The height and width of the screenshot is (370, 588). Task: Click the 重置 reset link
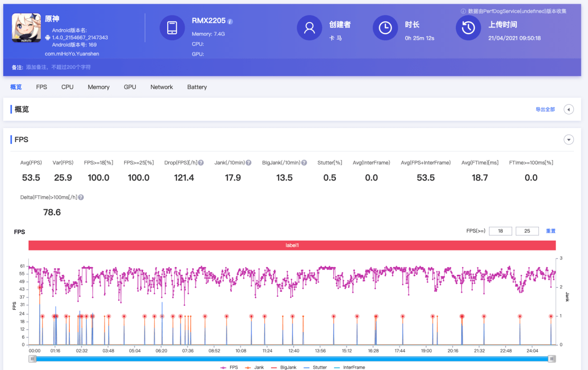tap(551, 231)
